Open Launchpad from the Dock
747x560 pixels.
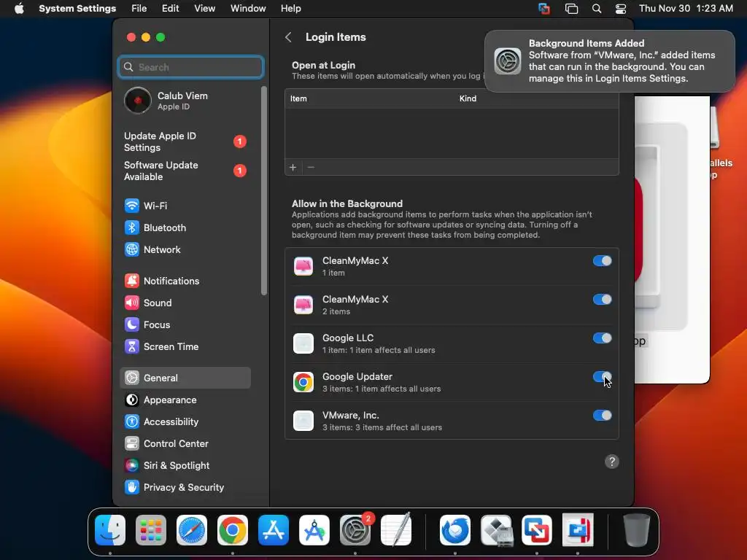151,530
